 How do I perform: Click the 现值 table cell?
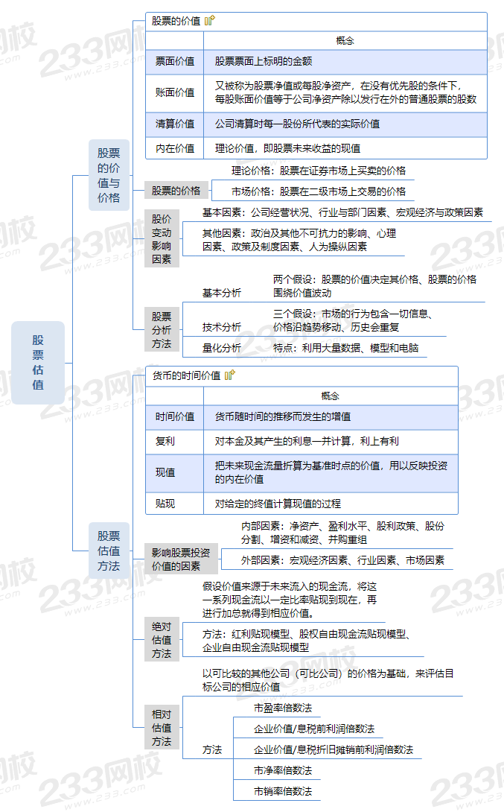coord(175,472)
